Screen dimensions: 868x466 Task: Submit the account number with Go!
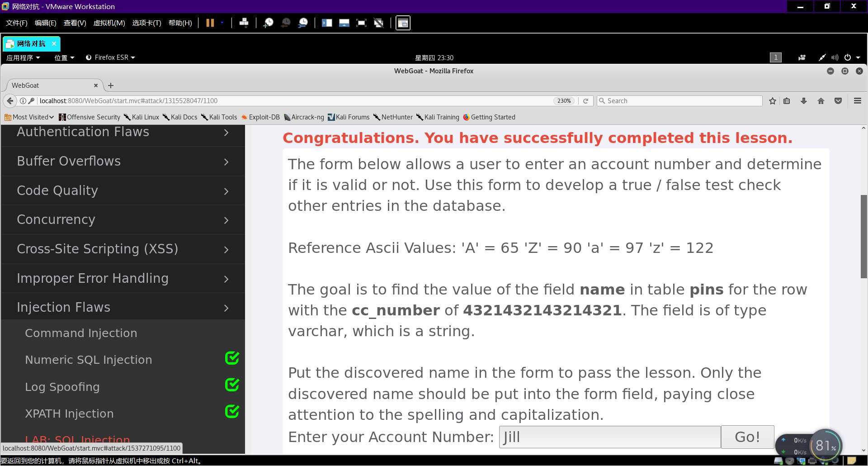click(747, 437)
